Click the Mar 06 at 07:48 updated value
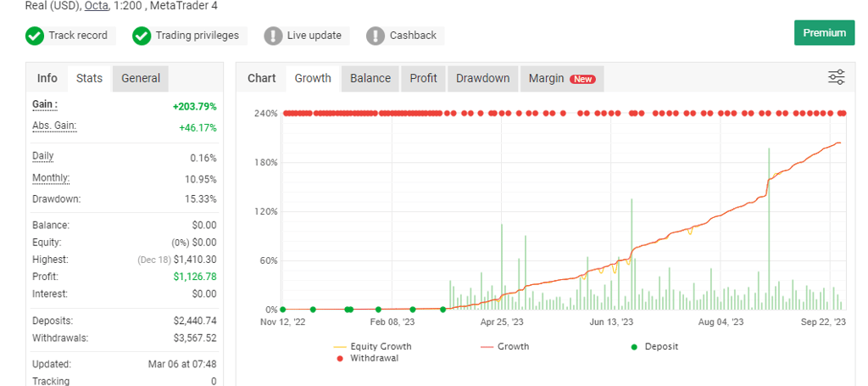This screenshot has height=386, width=868. click(x=182, y=365)
